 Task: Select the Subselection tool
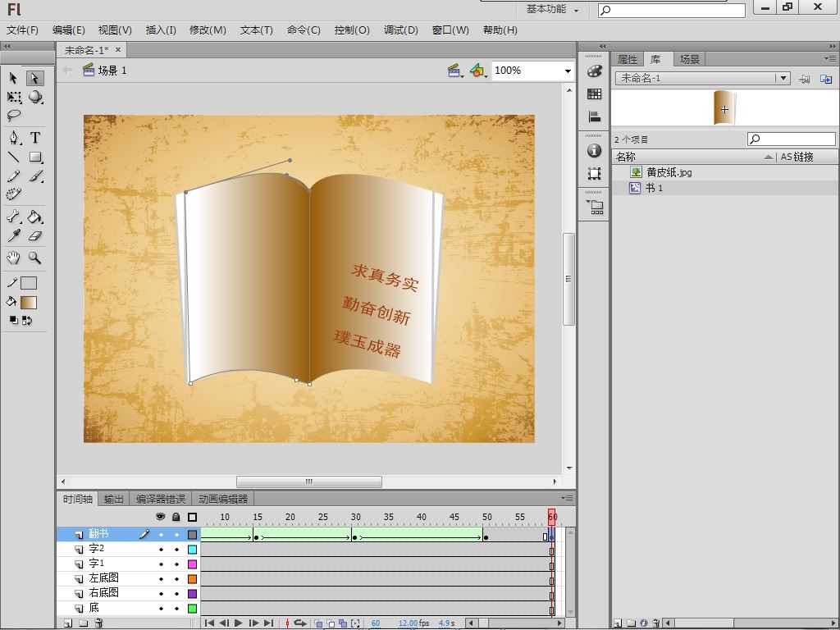pyautogui.click(x=34, y=78)
